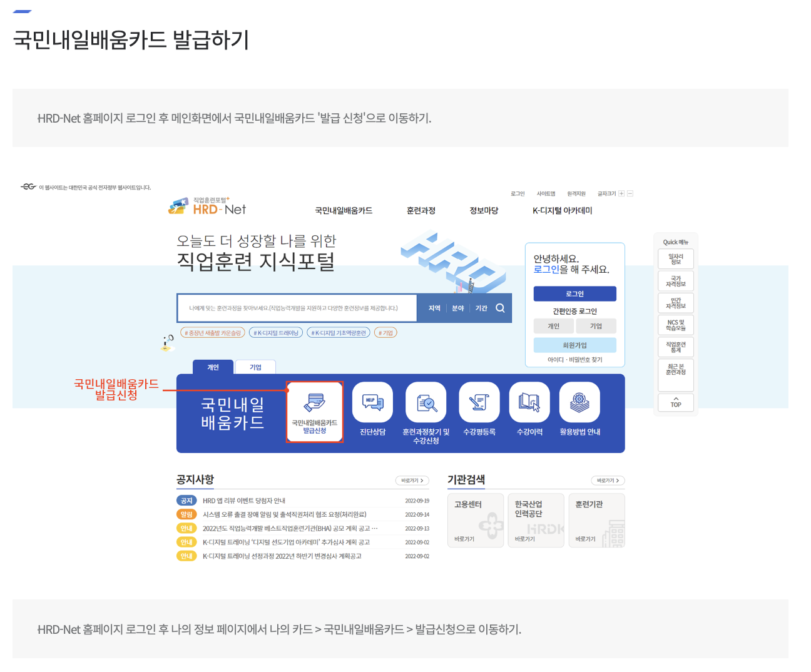The height and width of the screenshot is (672, 811).
Task: Open 직업훈련 통계 in Quick menu
Action: click(676, 347)
